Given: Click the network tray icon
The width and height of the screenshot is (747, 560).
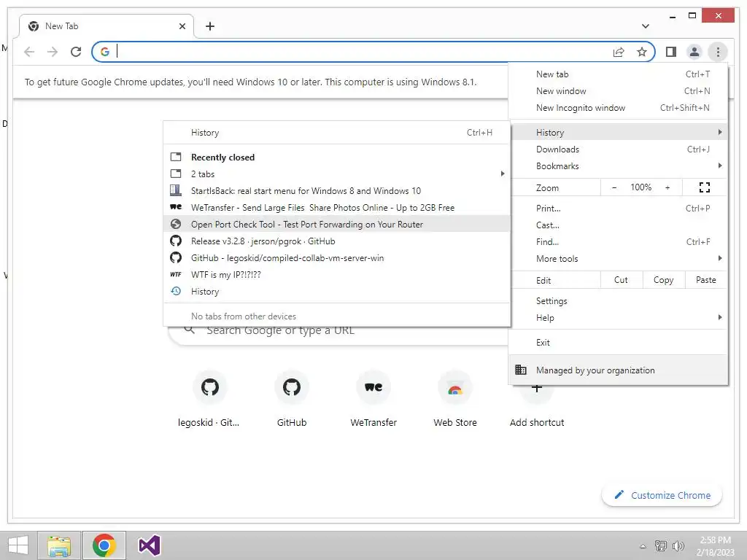Looking at the screenshot, I should 660,546.
